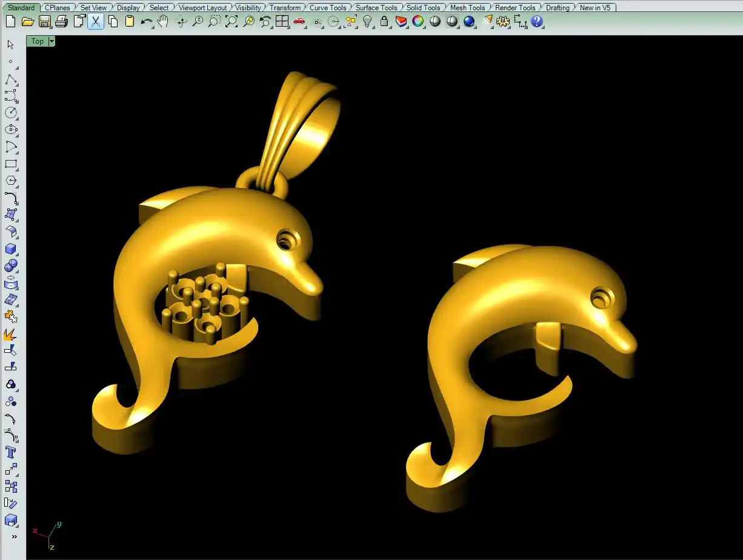The width and height of the screenshot is (743, 560).
Task: Select the Circle tool in sidebar
Action: 11,113
